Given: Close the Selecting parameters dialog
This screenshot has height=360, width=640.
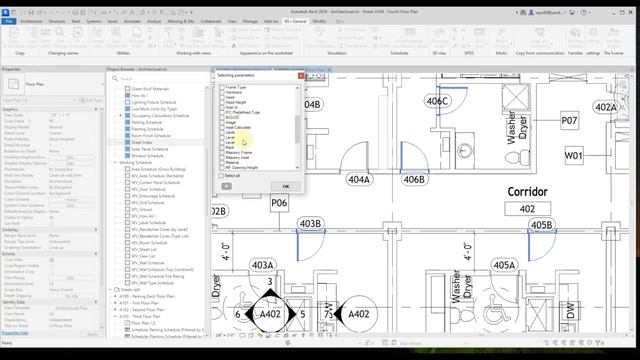Looking at the screenshot, I should [301, 76].
